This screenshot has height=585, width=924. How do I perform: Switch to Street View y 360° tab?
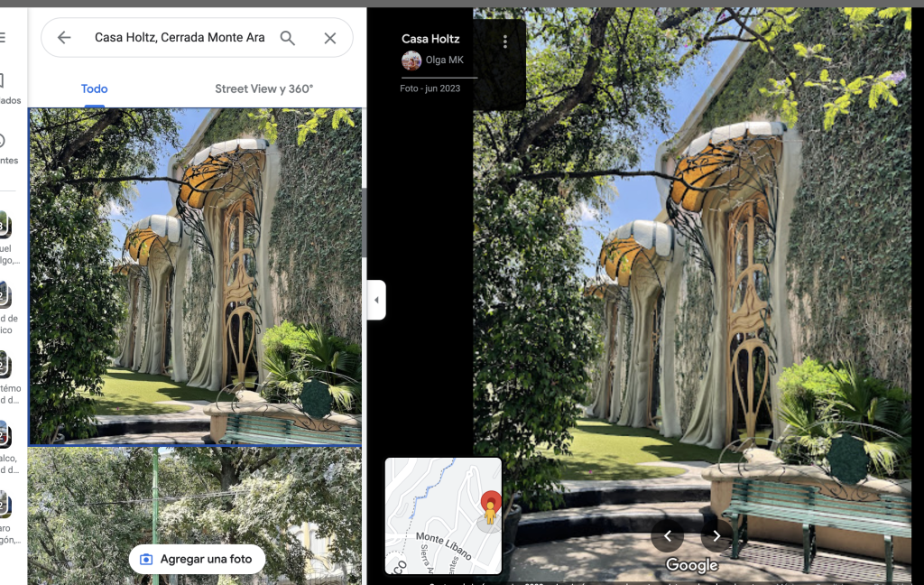263,88
